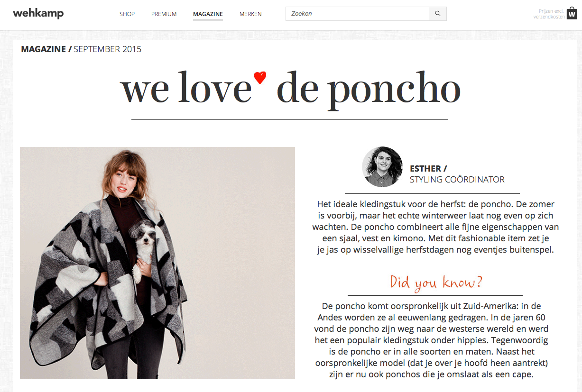This screenshot has height=392, width=582.
Task: Click the search magnifier icon
Action: (x=438, y=14)
